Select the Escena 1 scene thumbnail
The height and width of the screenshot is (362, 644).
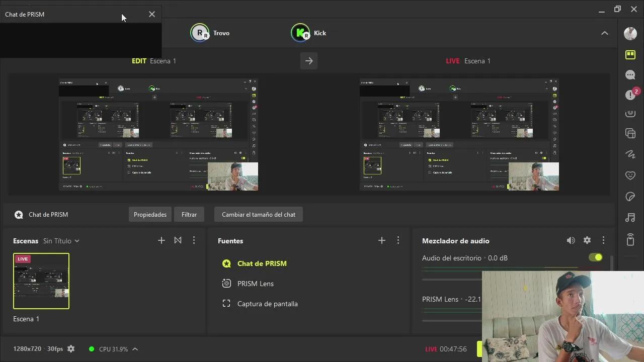coord(41,281)
